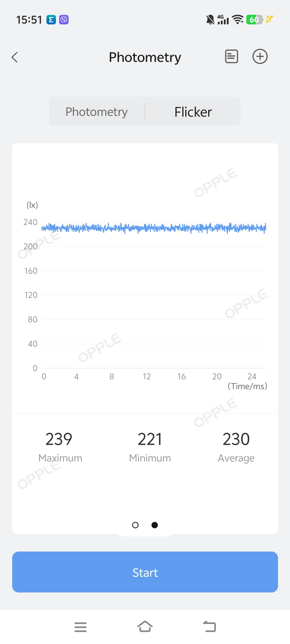Tap the Wi-Fi status icon
Viewport: 290px width, 644px height.
click(x=238, y=20)
